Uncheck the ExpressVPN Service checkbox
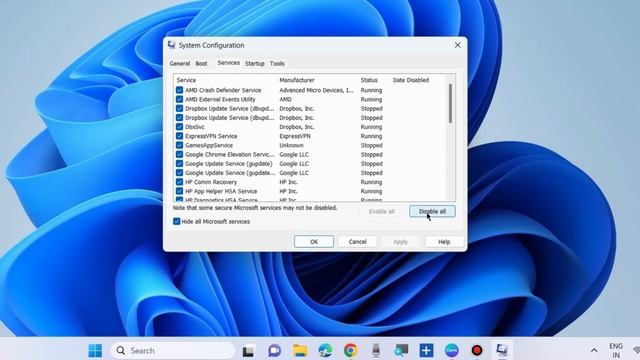The height and width of the screenshot is (360, 640). point(179,136)
